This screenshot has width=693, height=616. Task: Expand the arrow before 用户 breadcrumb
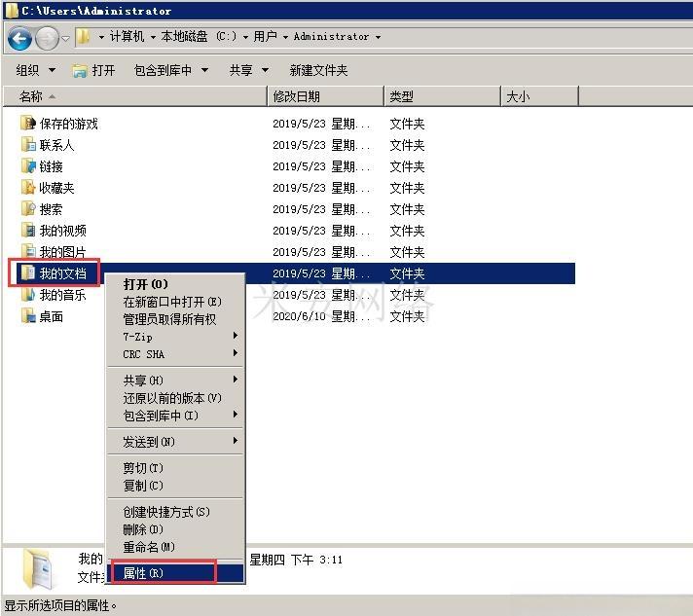[x=245, y=37]
